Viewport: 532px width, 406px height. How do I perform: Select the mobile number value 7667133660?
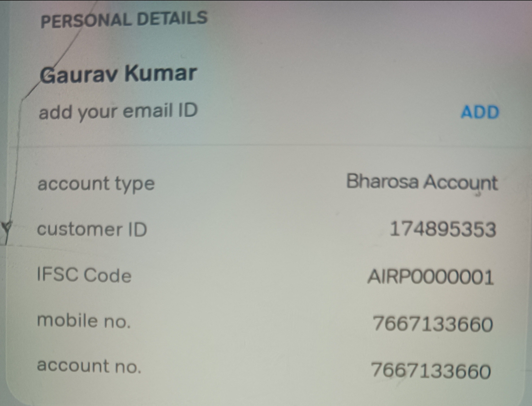433,323
